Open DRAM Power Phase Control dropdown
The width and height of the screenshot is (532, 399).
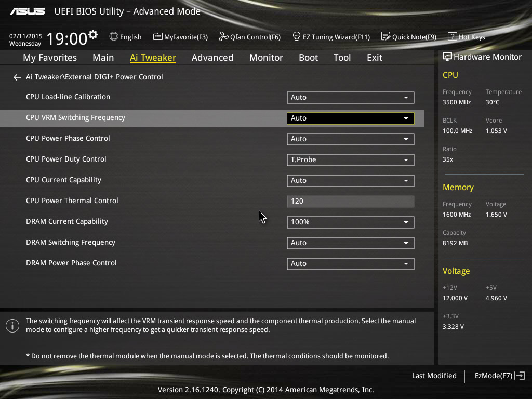[x=351, y=263]
